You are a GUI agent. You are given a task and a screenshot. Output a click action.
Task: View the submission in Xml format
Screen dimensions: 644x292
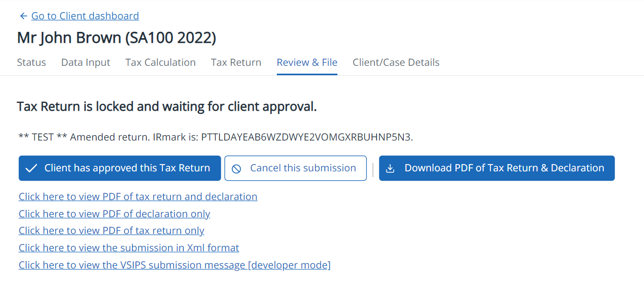tap(129, 248)
